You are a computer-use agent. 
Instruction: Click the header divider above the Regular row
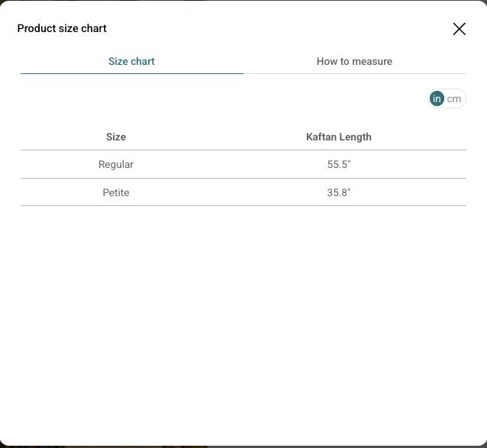[243, 150]
